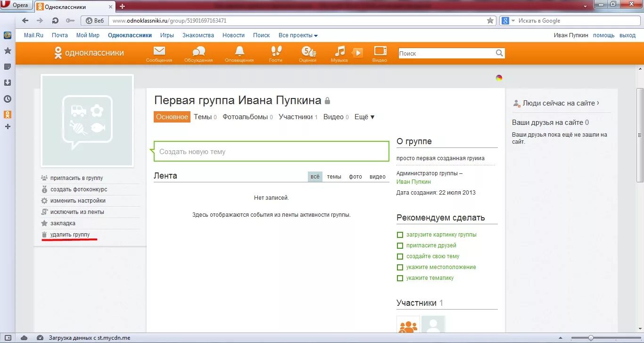
Task: Add a panel with sidebar plus icon
Action: 8,126
